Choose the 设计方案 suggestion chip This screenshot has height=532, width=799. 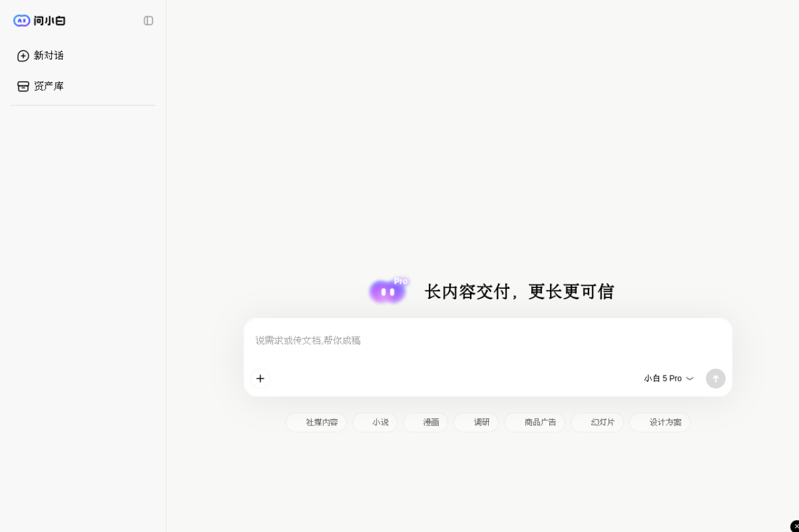point(660,422)
